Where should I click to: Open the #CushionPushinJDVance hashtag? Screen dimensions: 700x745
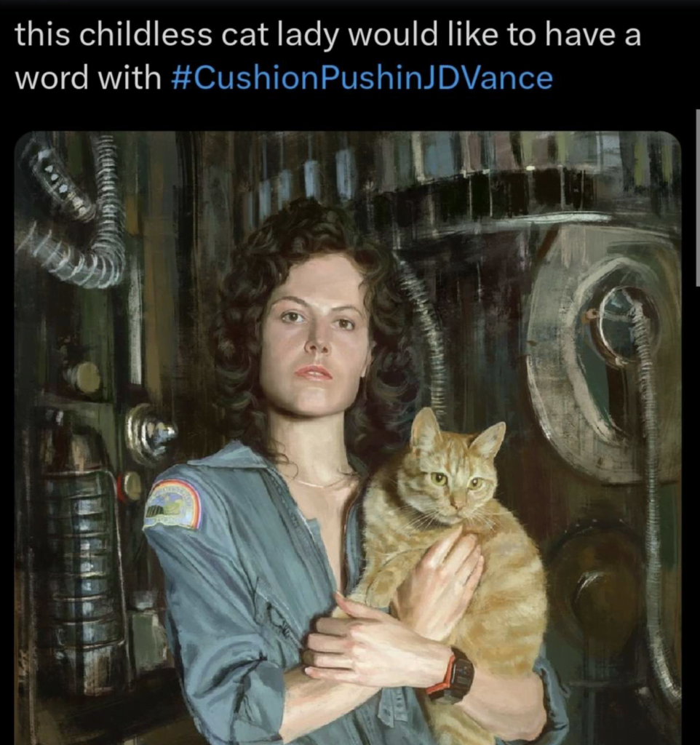tap(362, 77)
